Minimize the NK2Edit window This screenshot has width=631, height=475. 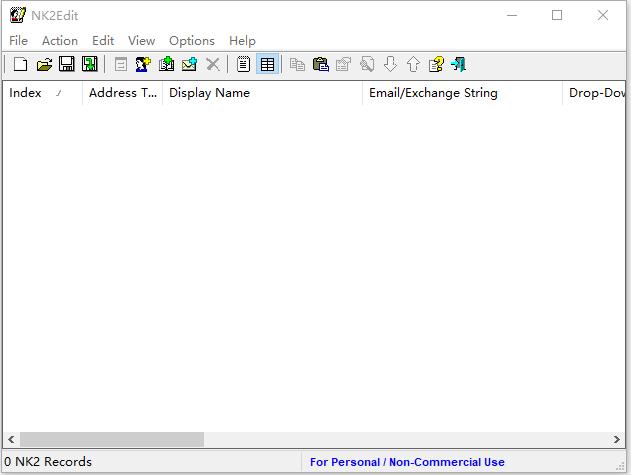(x=512, y=15)
